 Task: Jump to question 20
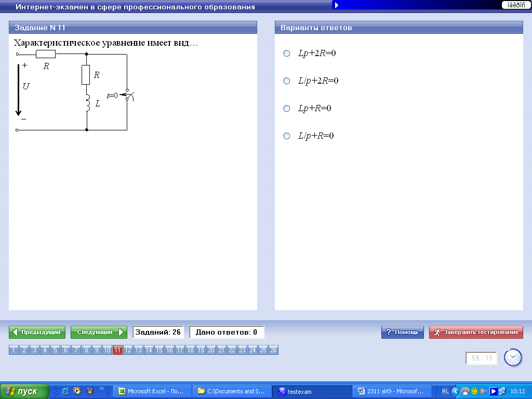pyautogui.click(x=211, y=350)
